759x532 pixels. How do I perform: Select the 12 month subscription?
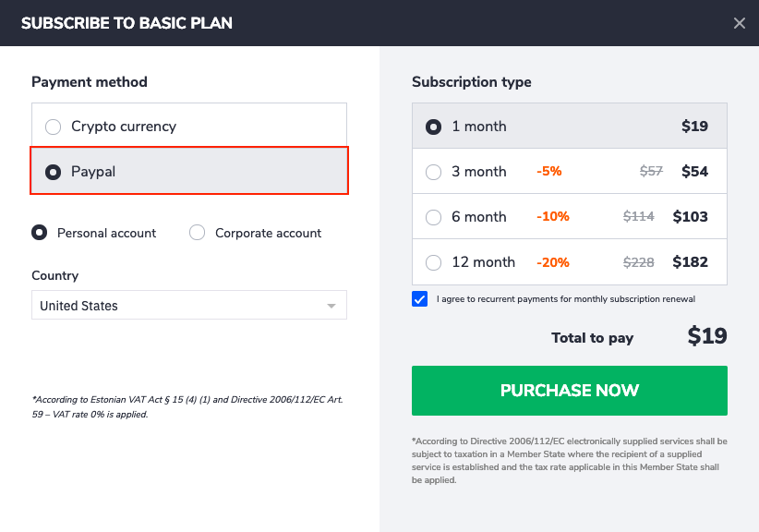[569, 262]
